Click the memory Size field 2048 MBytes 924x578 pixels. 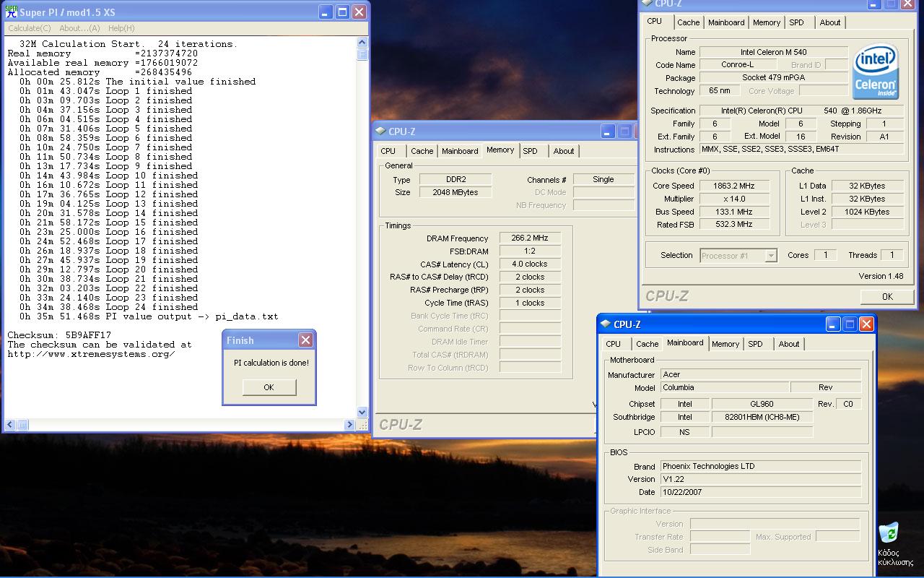point(456,192)
